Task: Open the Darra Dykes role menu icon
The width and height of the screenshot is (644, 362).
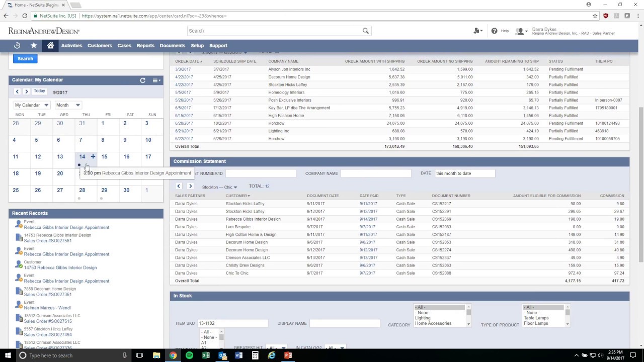Action: [x=522, y=31]
